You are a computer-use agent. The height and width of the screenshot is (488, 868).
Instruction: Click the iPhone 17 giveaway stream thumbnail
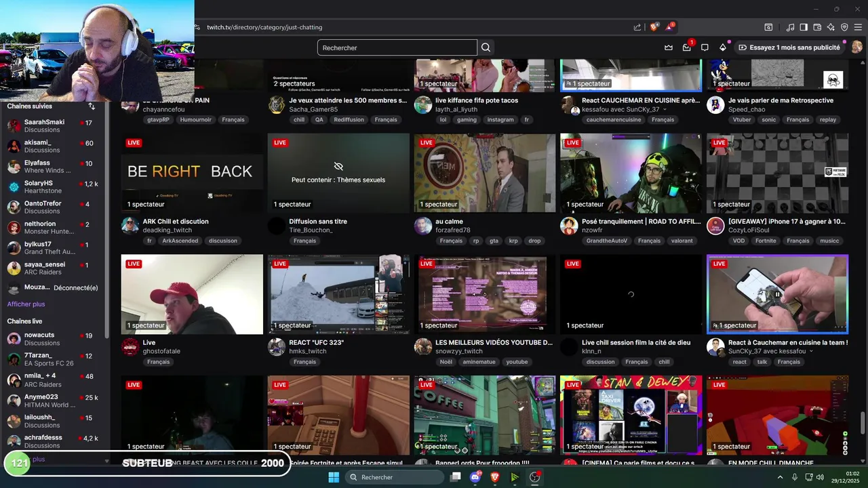pyautogui.click(x=777, y=173)
